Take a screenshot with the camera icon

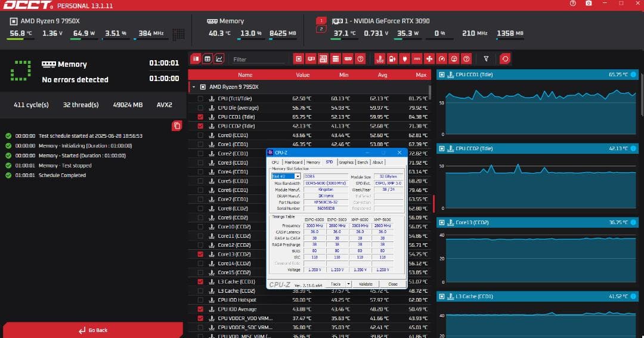pos(589,4)
